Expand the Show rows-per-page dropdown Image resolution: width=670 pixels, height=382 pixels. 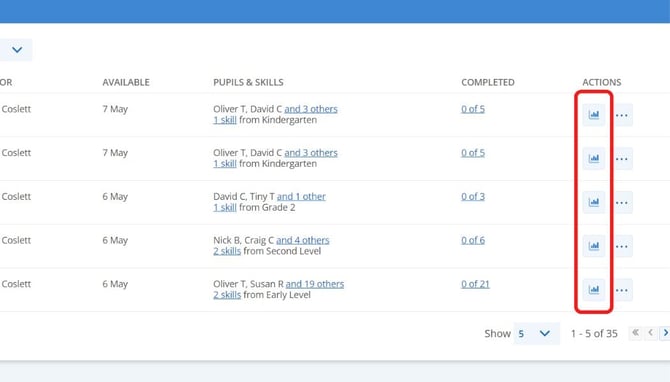[536, 333]
